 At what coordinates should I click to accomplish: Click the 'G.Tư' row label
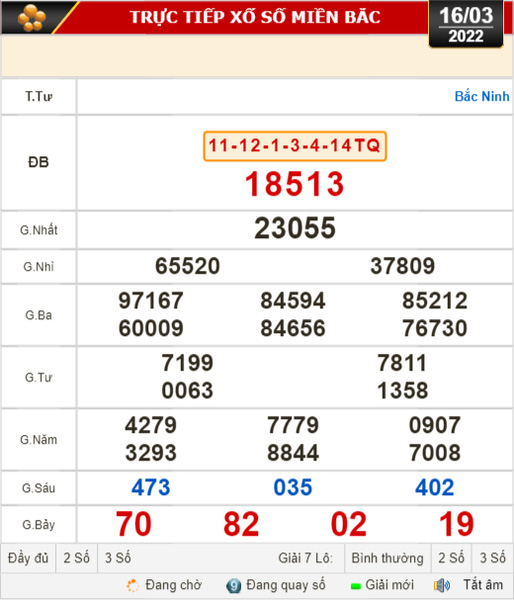[x=39, y=378]
